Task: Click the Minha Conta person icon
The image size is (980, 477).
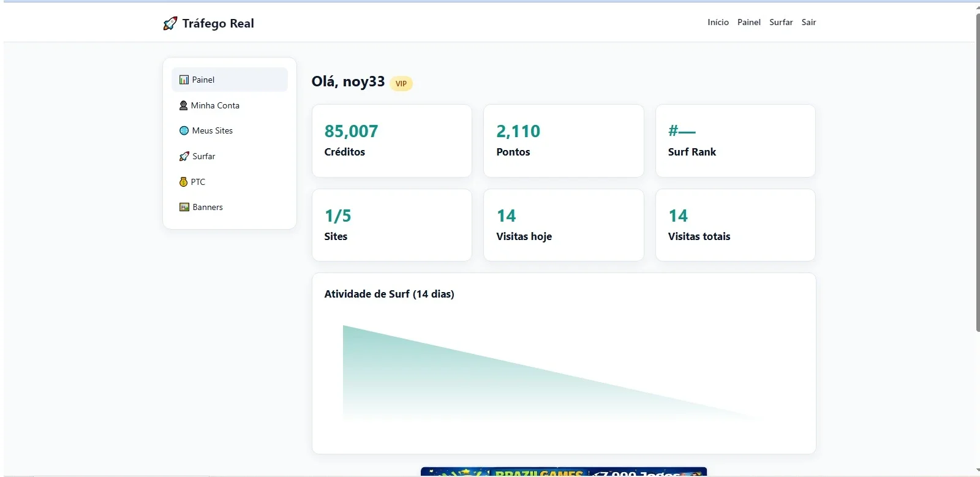Action: point(183,105)
